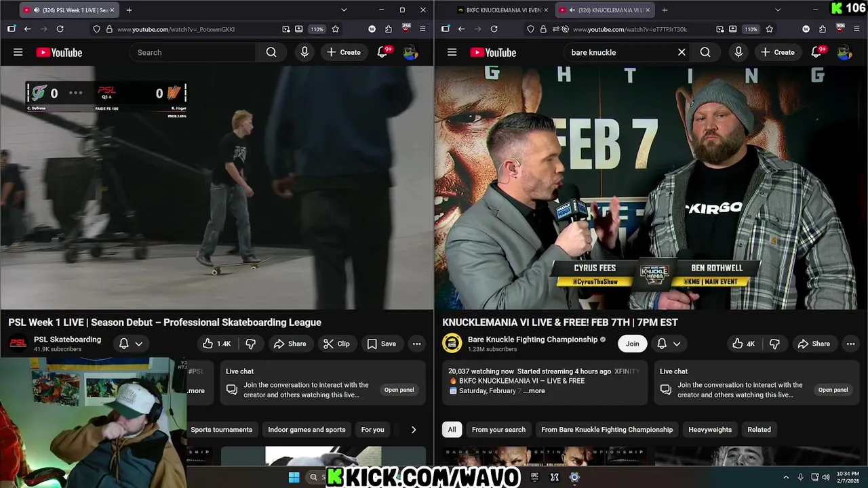Select the 'Related' chip

(759, 430)
